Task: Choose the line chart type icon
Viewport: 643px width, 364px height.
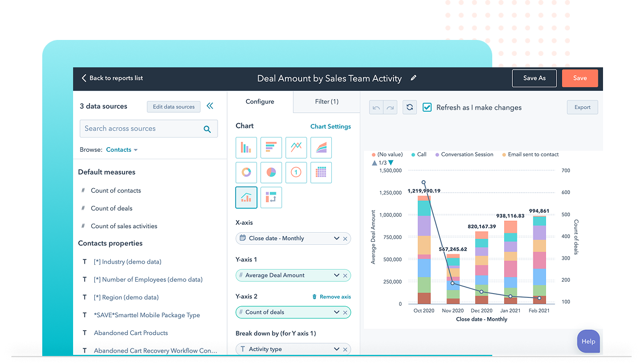Action: pos(296,148)
